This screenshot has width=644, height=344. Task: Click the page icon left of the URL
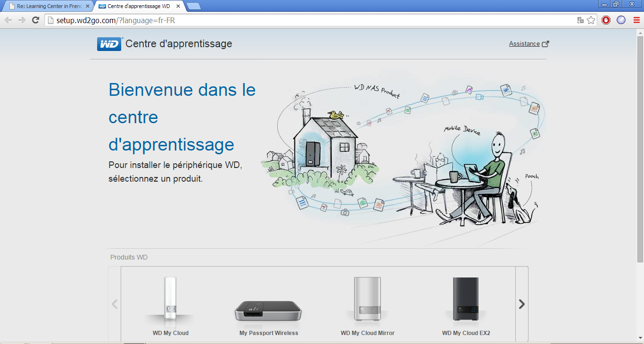coord(51,20)
